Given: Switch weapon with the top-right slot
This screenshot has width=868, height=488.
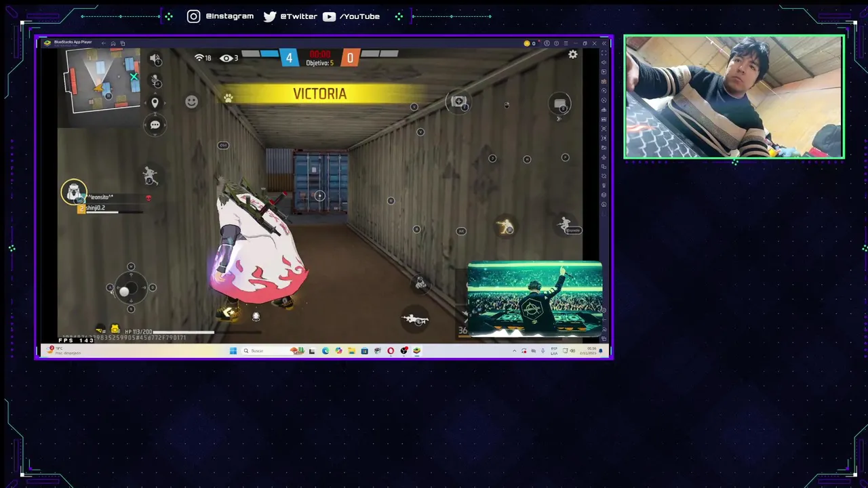Looking at the screenshot, I should click(560, 104).
